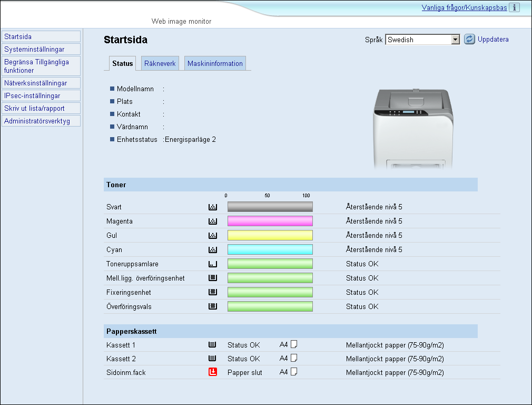Click the Magenta toner cartridge icon
The image size is (532, 405).
[x=213, y=221]
